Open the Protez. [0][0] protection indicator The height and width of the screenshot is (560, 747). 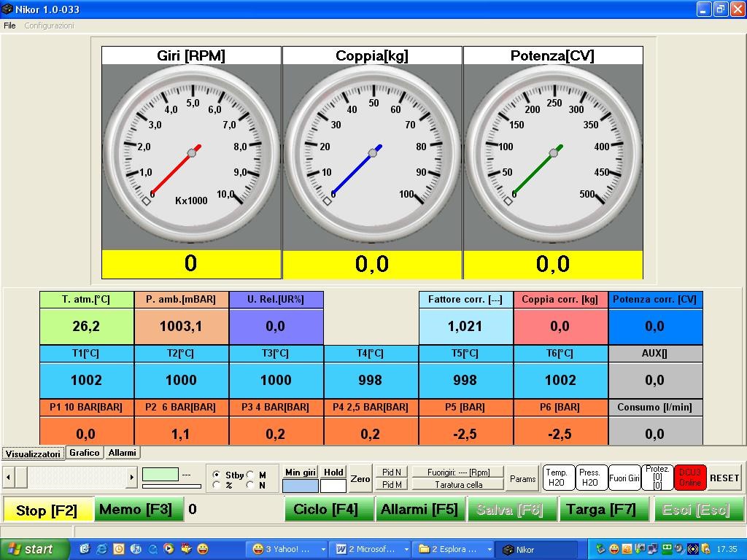coord(656,478)
